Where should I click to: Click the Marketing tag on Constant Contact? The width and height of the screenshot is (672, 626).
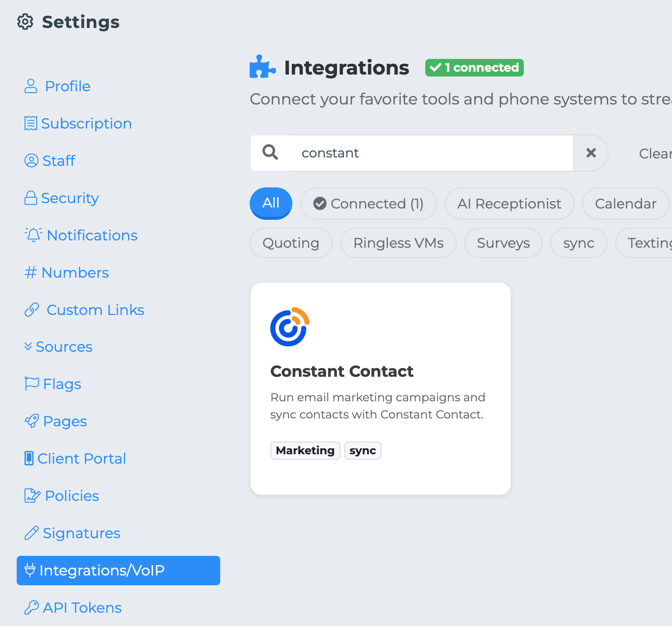tap(305, 450)
